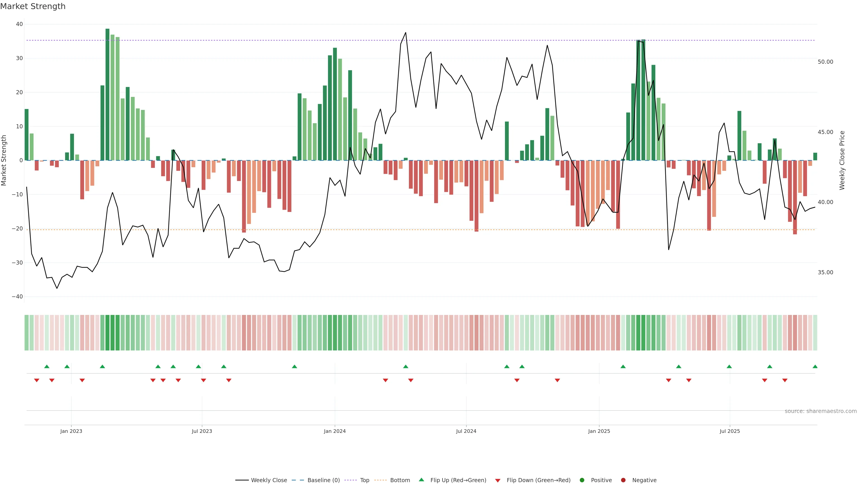
Task: Toggle the Top dotted line legend entry
Action: coord(365,480)
